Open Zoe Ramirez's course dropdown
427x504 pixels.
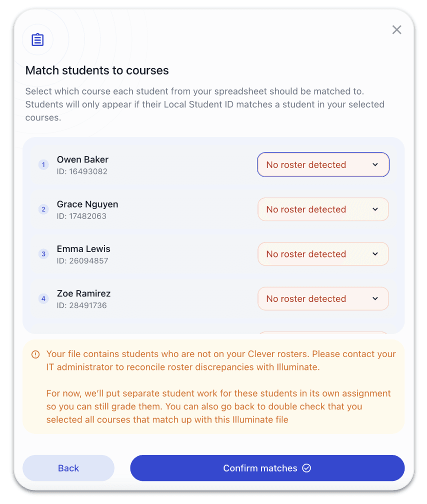322,299
